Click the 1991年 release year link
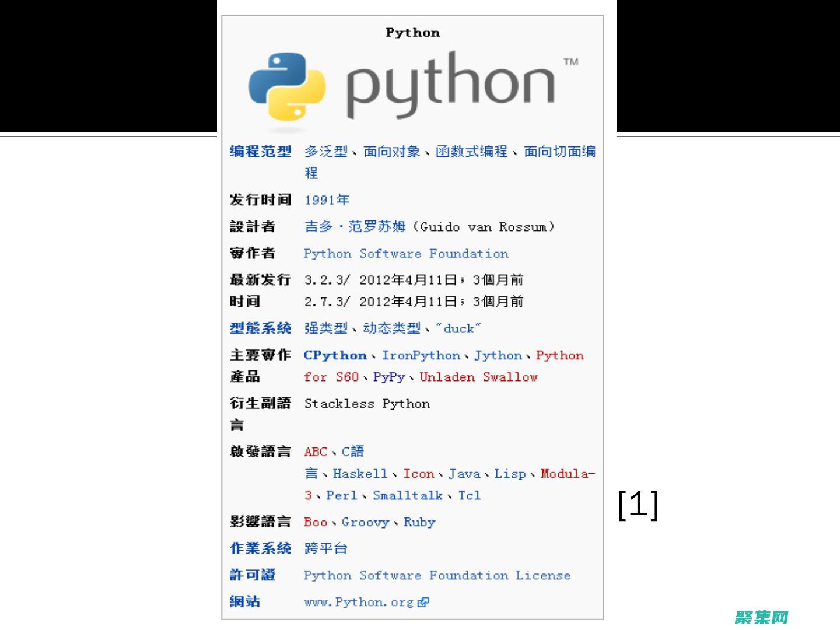 327,199
